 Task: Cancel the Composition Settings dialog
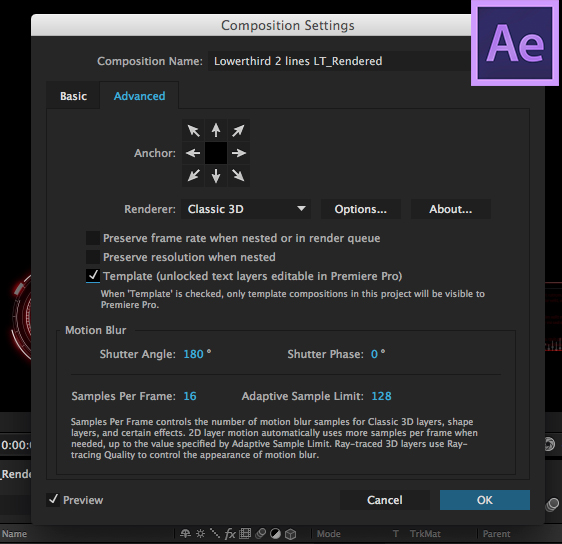pyautogui.click(x=385, y=500)
